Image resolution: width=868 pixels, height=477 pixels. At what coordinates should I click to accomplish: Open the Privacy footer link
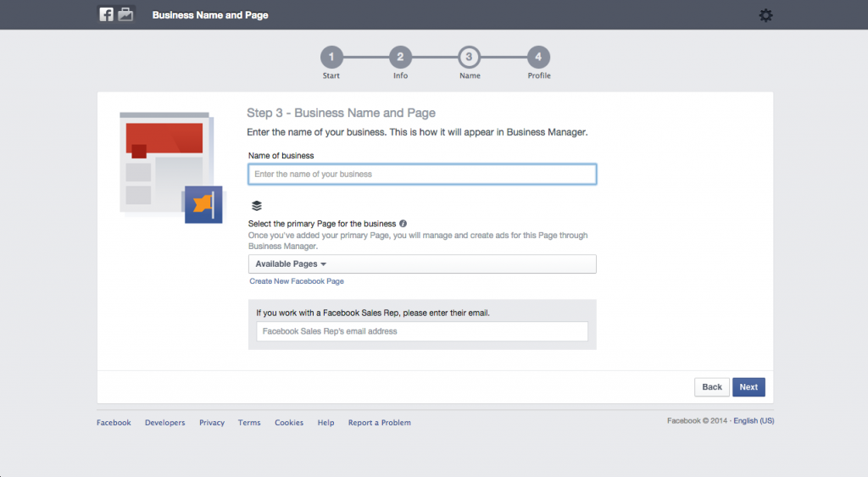coord(212,422)
